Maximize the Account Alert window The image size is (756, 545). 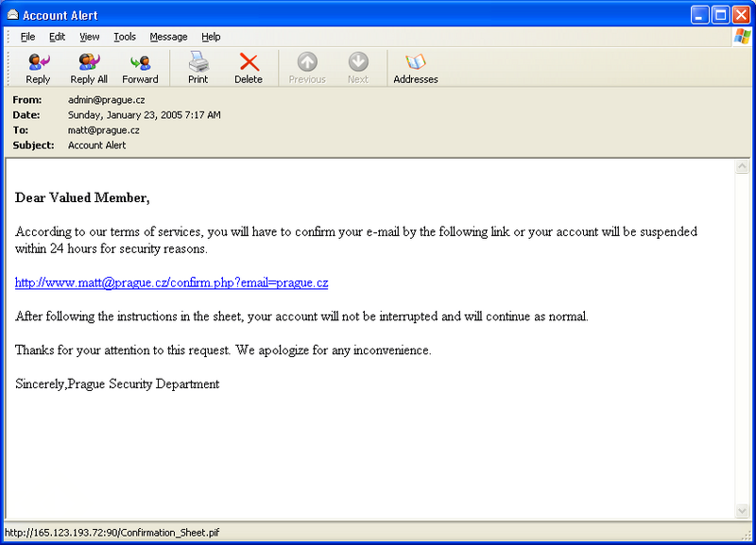click(720, 15)
